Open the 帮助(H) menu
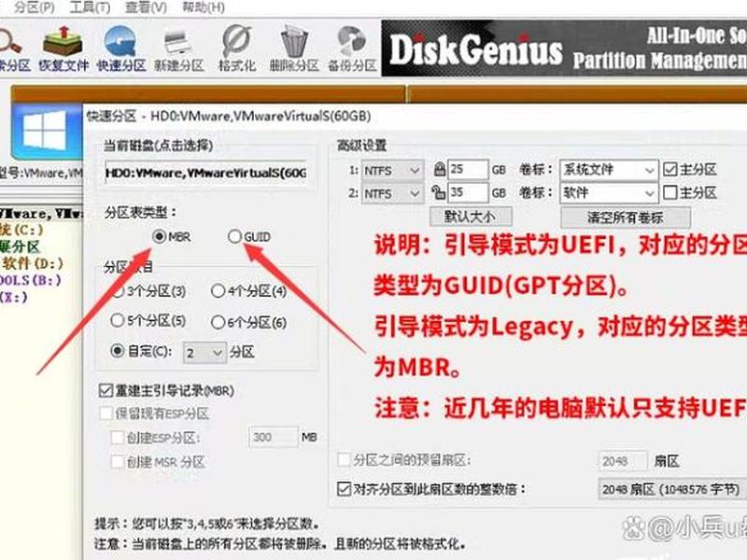The height and width of the screenshot is (560, 747). pyautogui.click(x=204, y=7)
